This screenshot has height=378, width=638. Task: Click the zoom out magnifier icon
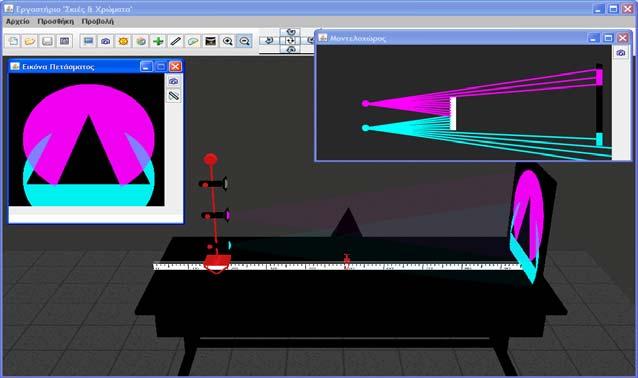click(245, 41)
